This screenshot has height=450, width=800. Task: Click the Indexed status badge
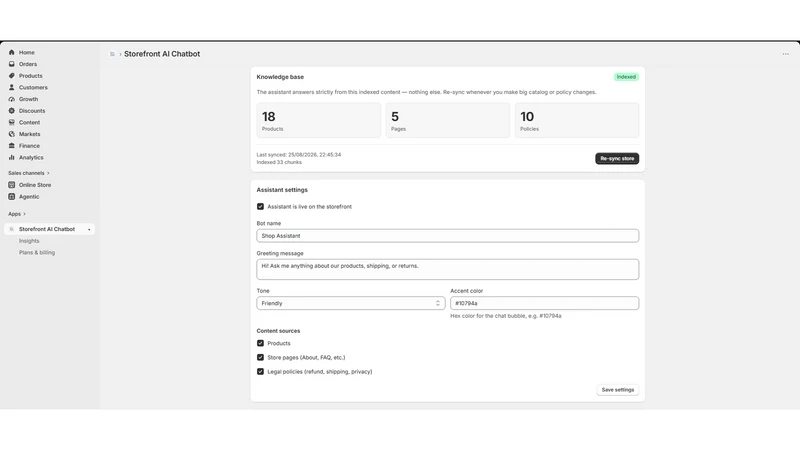coord(626,77)
